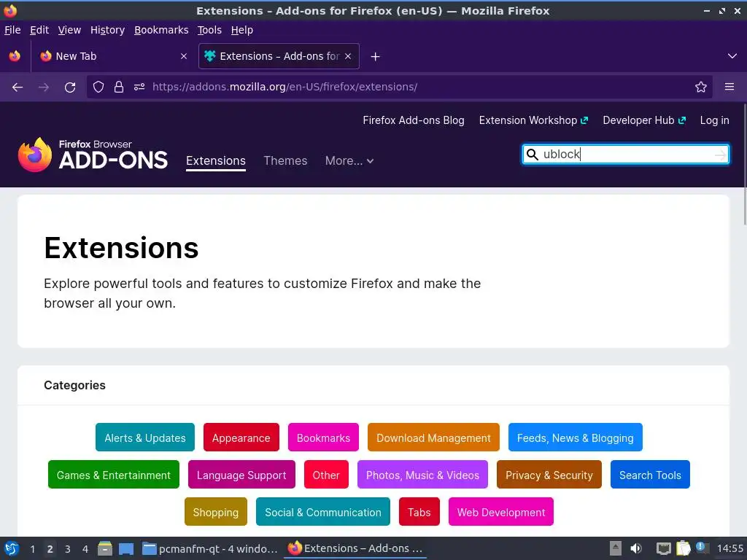This screenshot has height=560, width=747.
Task: Open Appearance category
Action: [241, 437]
